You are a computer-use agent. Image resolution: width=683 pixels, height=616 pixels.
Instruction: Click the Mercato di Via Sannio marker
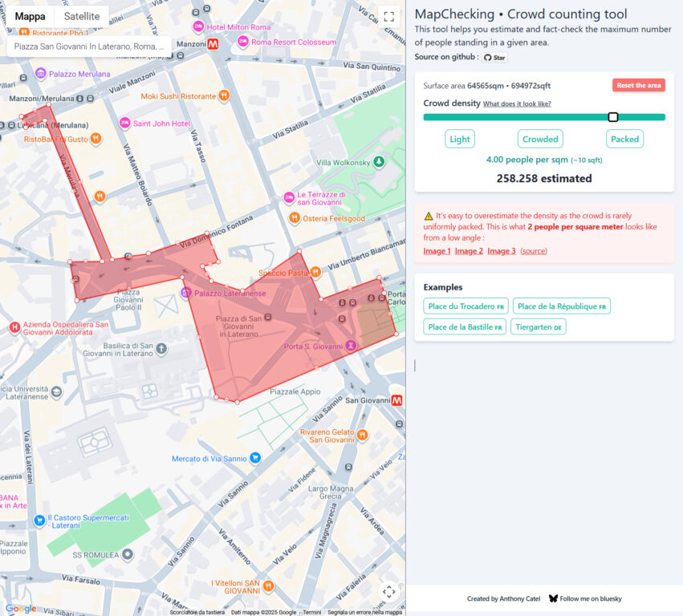tap(255, 458)
